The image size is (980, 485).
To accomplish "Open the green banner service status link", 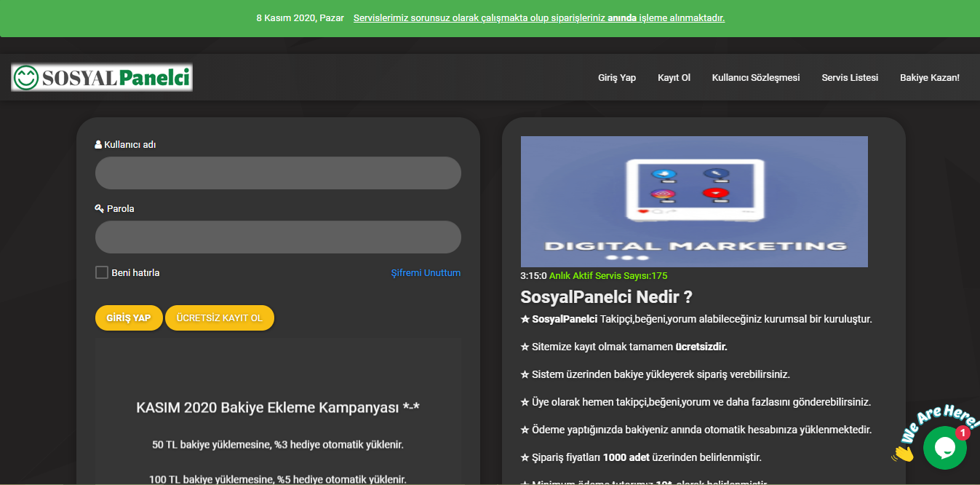I will coord(539,18).
